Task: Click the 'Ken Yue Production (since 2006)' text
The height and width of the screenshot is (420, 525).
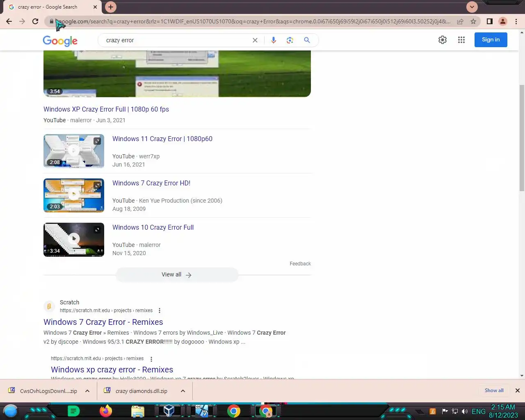Action: pos(180,201)
